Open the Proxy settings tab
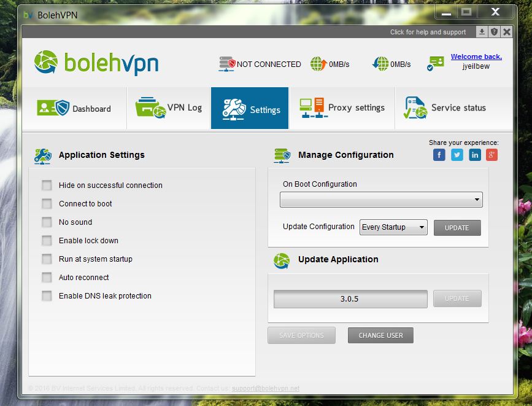Image resolution: width=532 pixels, height=406 pixels. tap(342, 108)
